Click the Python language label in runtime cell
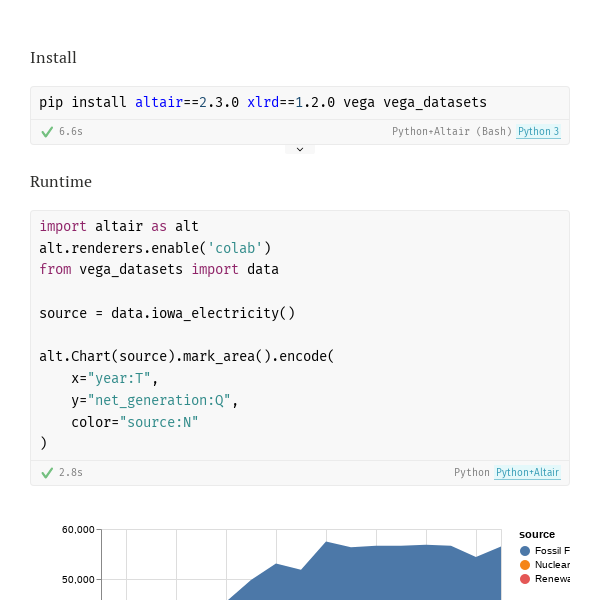Viewport: 600px width, 600px height. tap(472, 473)
